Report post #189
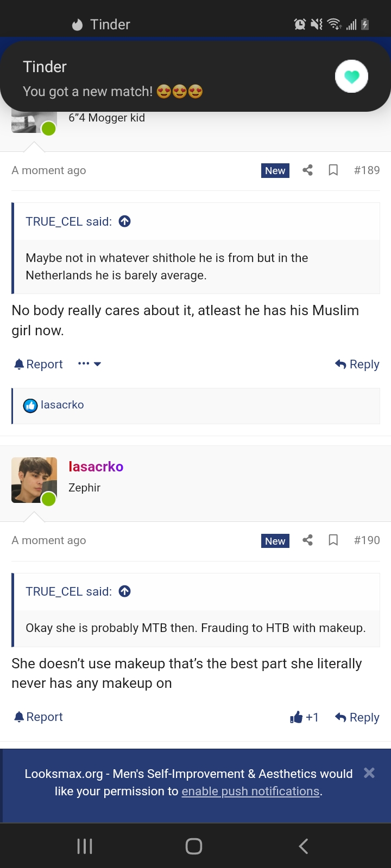 click(39, 364)
